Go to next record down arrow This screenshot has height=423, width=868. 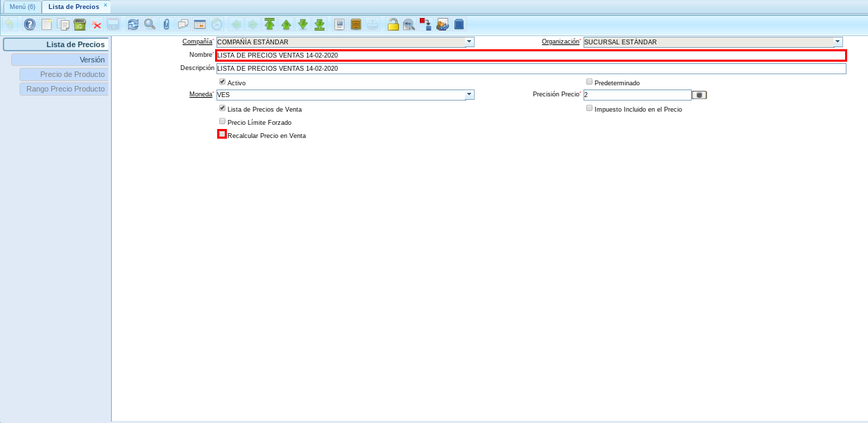coord(303,24)
